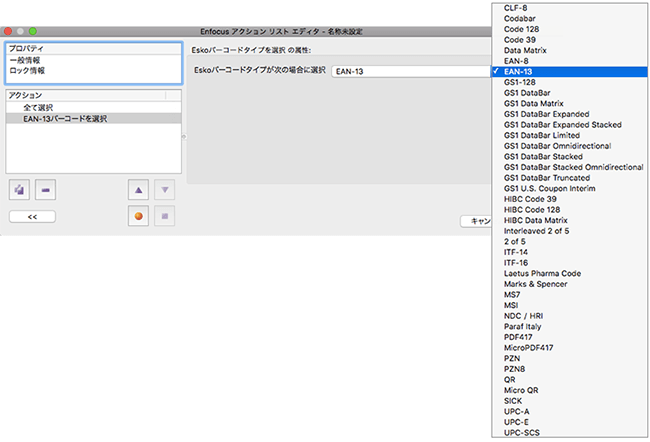
Task: Choose GS1 DataBar Omnidirectional entry
Action: point(570,146)
